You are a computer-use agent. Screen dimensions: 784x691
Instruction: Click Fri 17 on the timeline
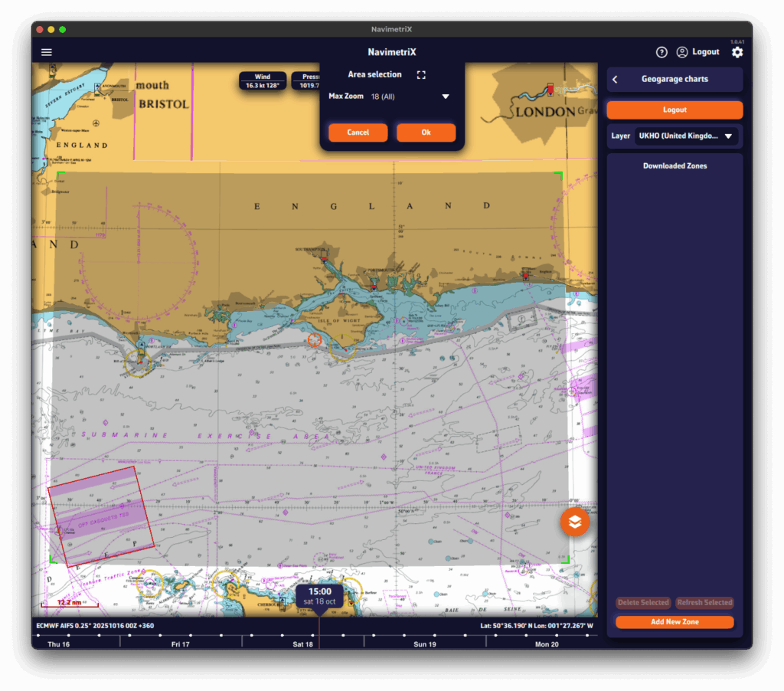(x=181, y=644)
